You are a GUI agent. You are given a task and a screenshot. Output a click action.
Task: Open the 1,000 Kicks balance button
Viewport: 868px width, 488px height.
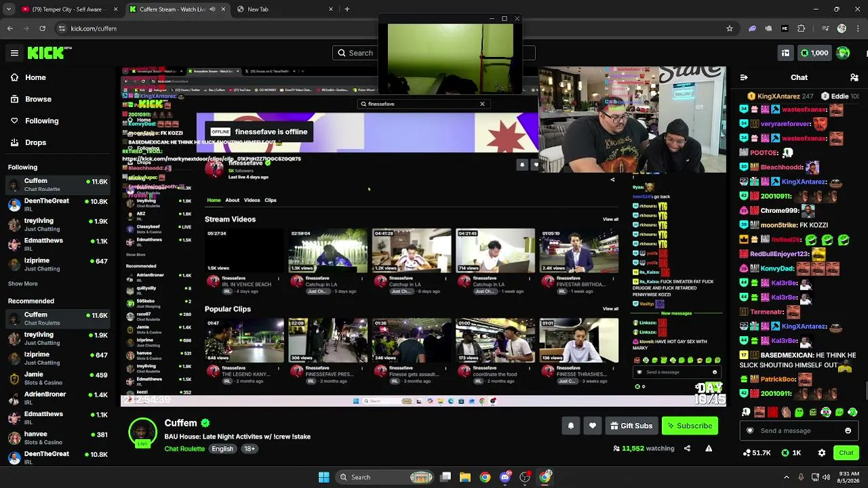click(x=814, y=53)
